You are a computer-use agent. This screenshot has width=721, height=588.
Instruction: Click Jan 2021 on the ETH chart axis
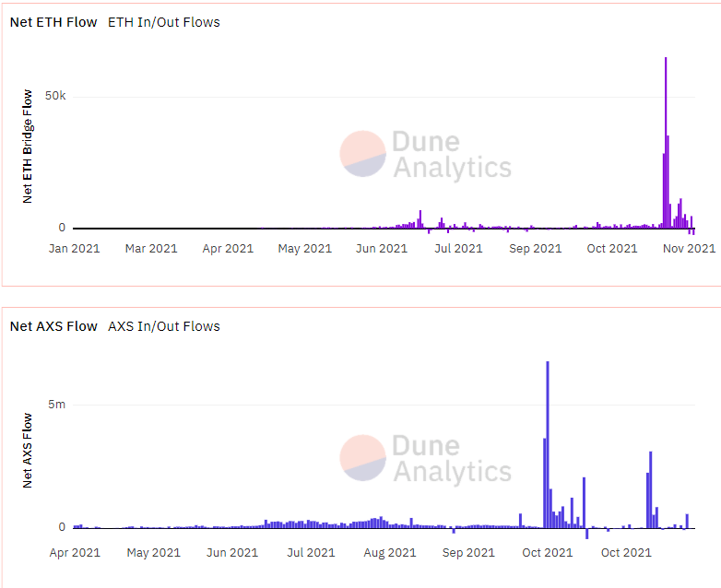[x=75, y=248]
